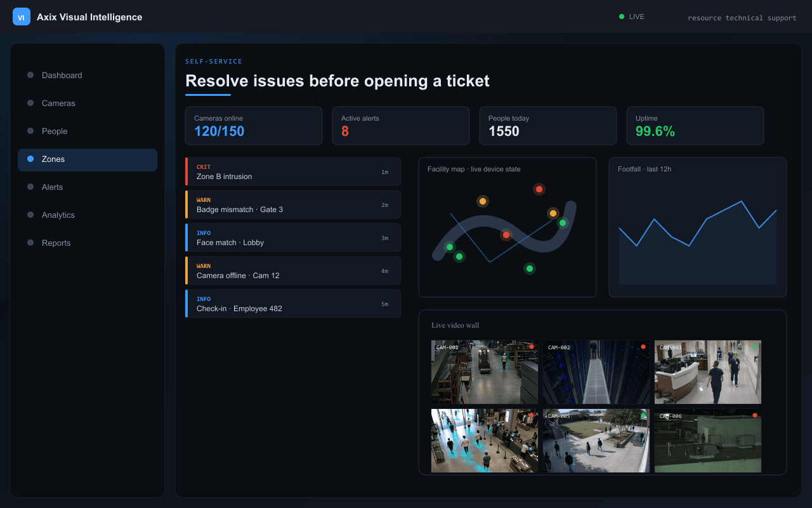Screen dimensions: 812x508
Task: Click the orange device marker at the map's upper left
Action: pos(483,201)
